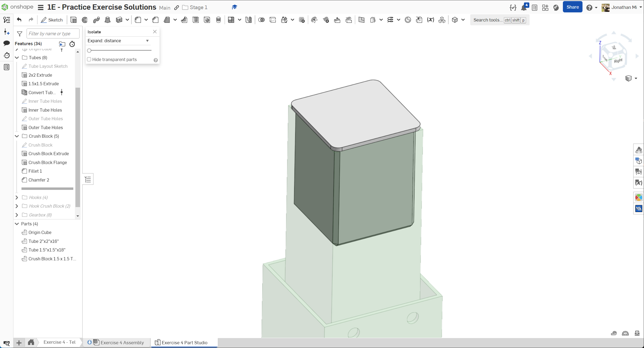This screenshot has height=348, width=644.
Task: Select the Revolve tool icon
Action: [x=85, y=20]
